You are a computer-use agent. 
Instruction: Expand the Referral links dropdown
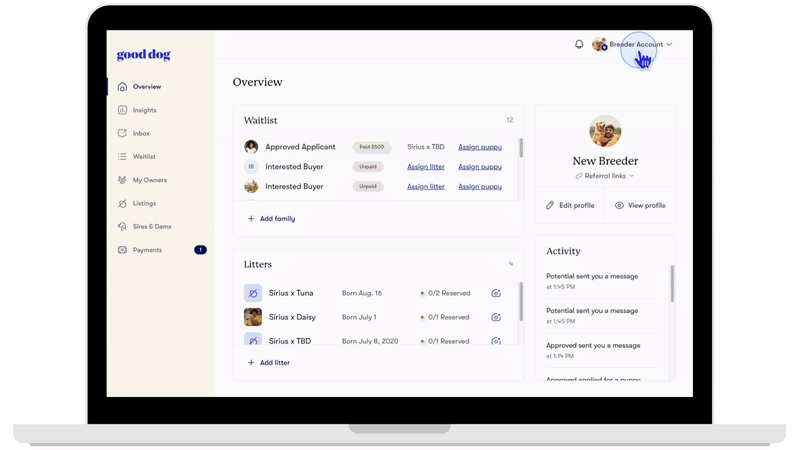tap(605, 176)
